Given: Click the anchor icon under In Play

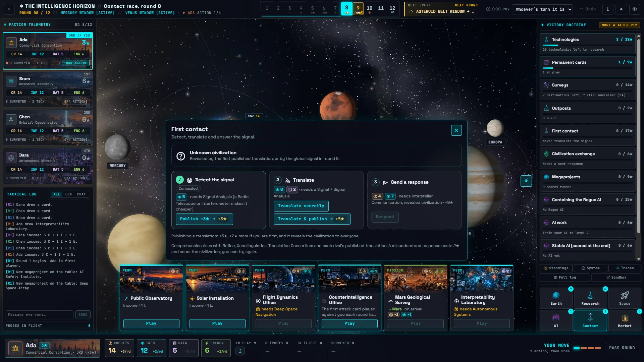Looking at the screenshot, I should pos(240,351).
